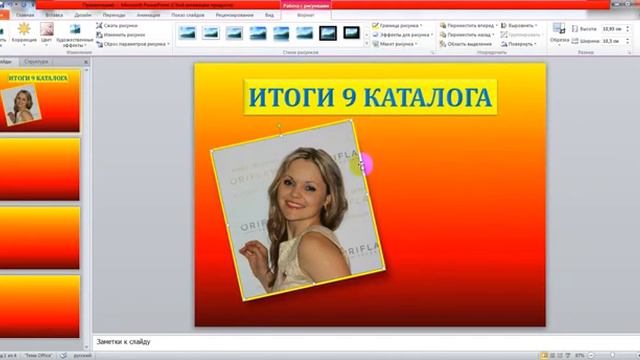This screenshot has height=360, width=640.
Task: Click the ИТОГИ 9 КАТАЛОГА title box
Action: click(370, 97)
